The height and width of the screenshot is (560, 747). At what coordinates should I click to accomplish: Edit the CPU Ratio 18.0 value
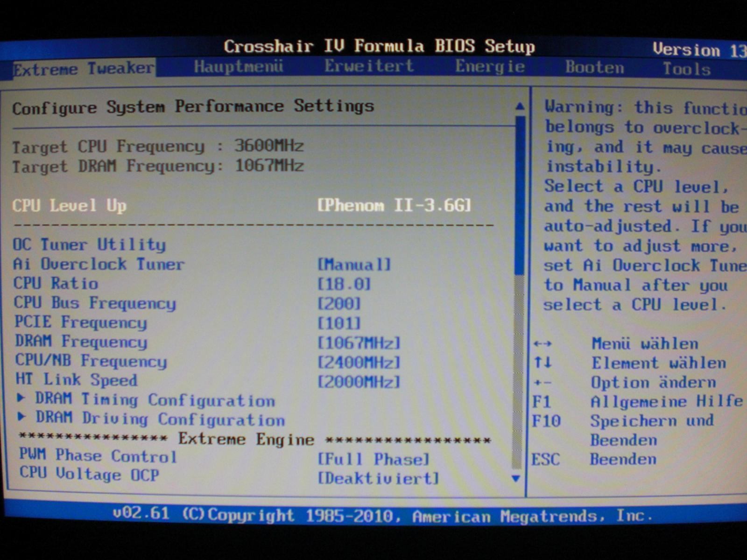click(344, 284)
